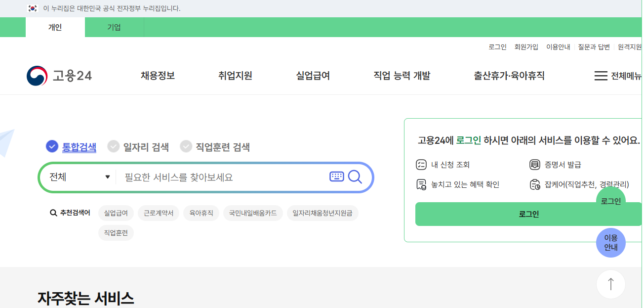The height and width of the screenshot is (308, 644).
Task: Switch to the 기업 tab
Action: (114, 27)
